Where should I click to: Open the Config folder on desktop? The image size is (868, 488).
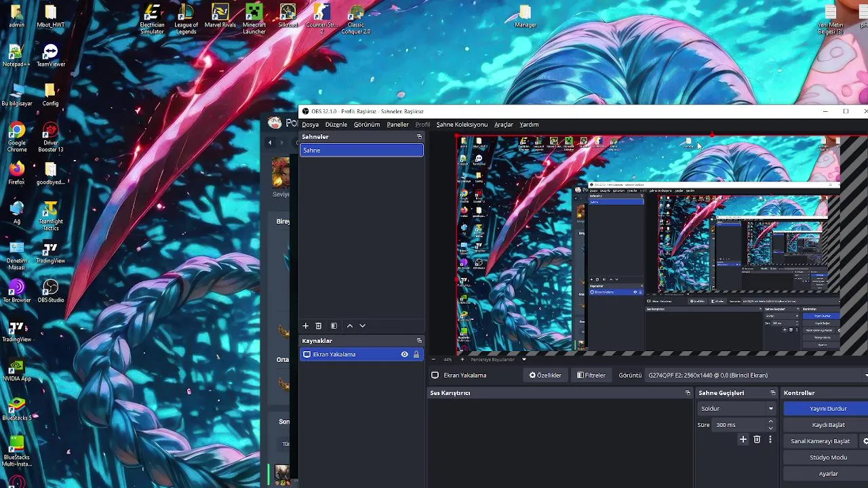click(51, 95)
